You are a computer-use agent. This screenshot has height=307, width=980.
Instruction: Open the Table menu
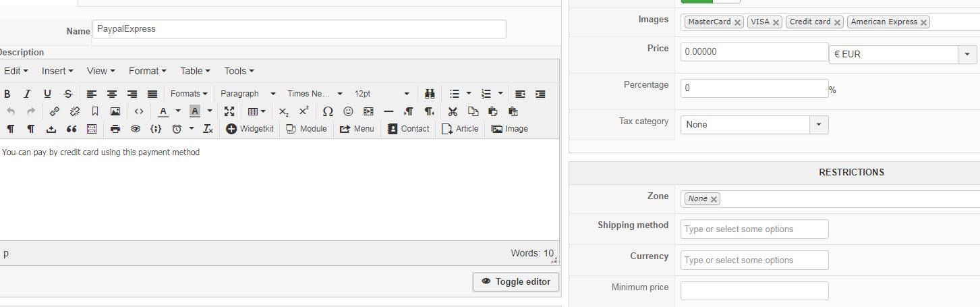pyautogui.click(x=195, y=71)
